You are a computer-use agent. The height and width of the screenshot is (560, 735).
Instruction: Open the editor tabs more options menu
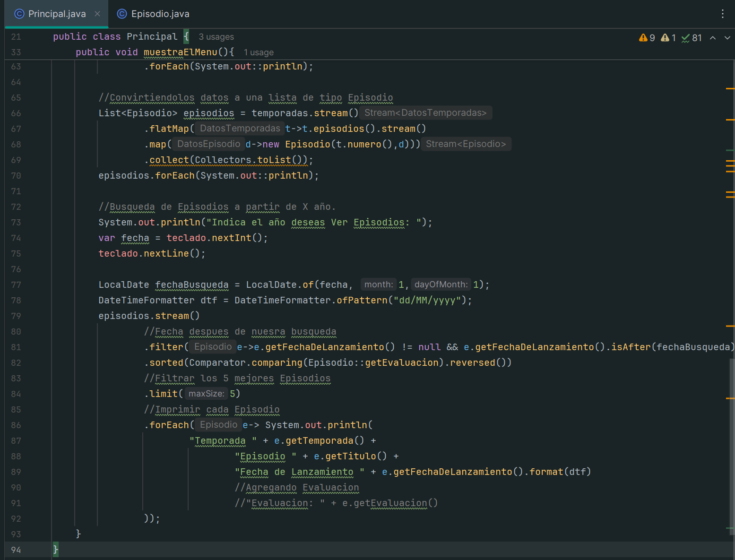click(x=722, y=14)
